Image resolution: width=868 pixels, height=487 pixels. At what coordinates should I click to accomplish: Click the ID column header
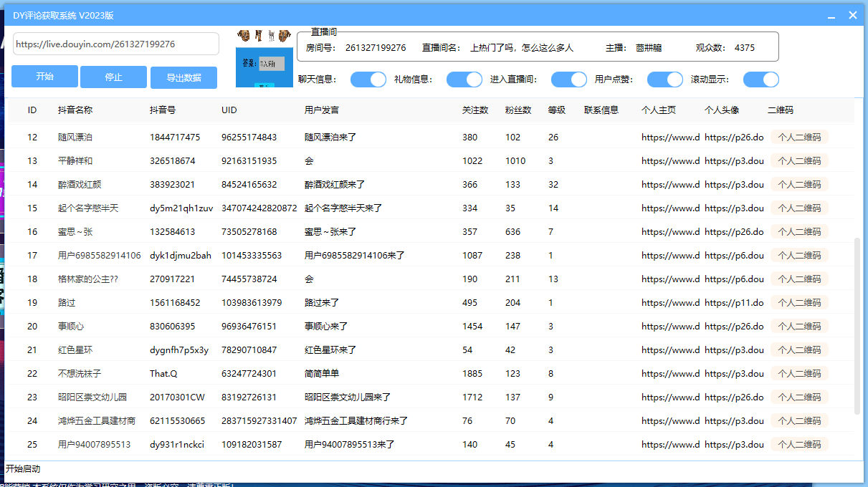(32, 110)
